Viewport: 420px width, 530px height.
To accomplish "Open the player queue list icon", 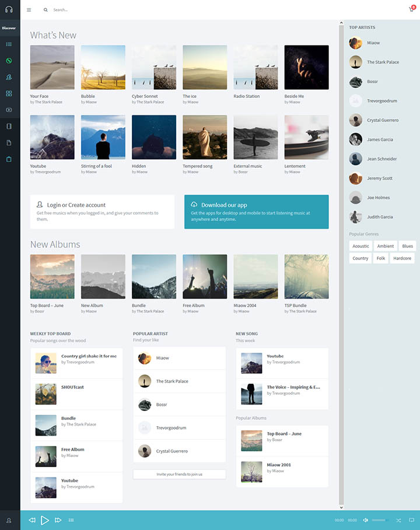I will pyautogui.click(x=71, y=520).
